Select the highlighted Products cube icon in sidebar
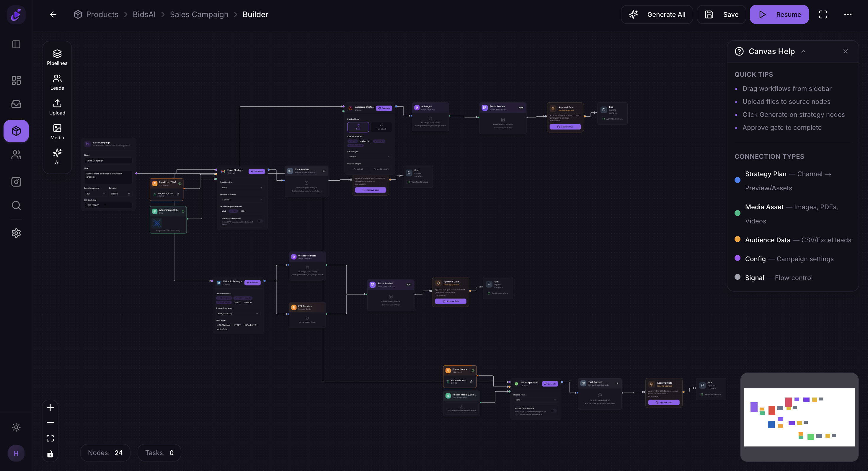Screen dimensions: 868x471 pos(16,131)
